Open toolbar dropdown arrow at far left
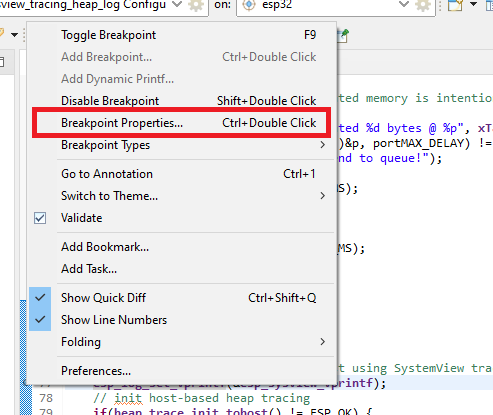This screenshot has width=493, height=415. coord(14,35)
